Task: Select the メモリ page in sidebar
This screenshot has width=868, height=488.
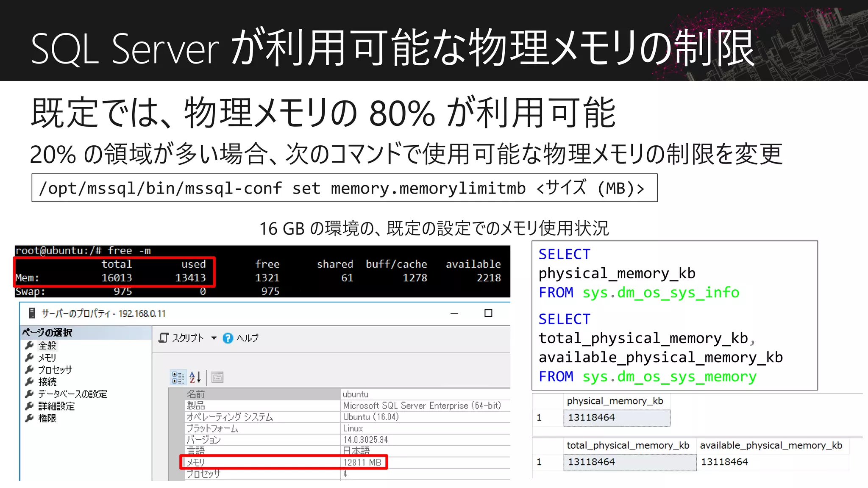Action: pos(47,358)
